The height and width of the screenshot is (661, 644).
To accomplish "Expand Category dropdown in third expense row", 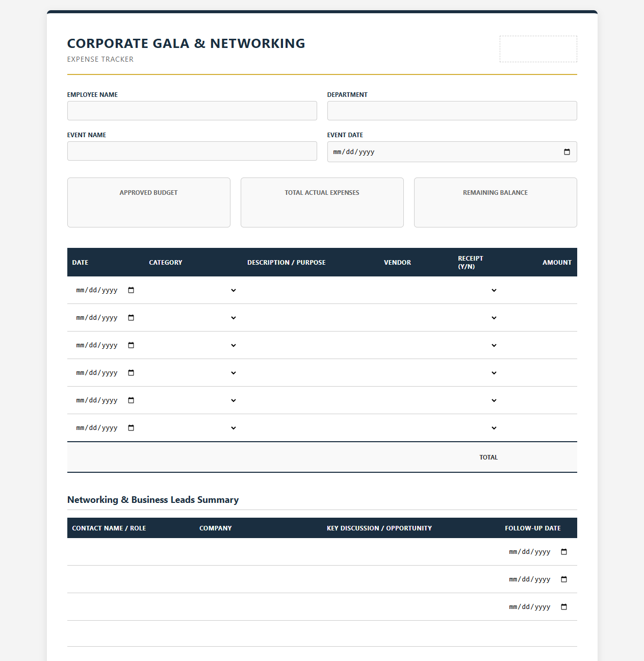I will click(193, 345).
